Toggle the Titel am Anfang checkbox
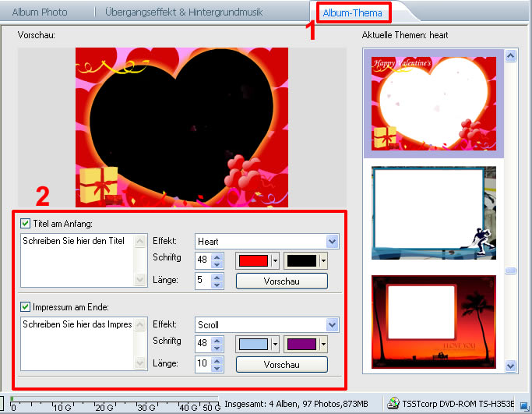 coord(25,224)
